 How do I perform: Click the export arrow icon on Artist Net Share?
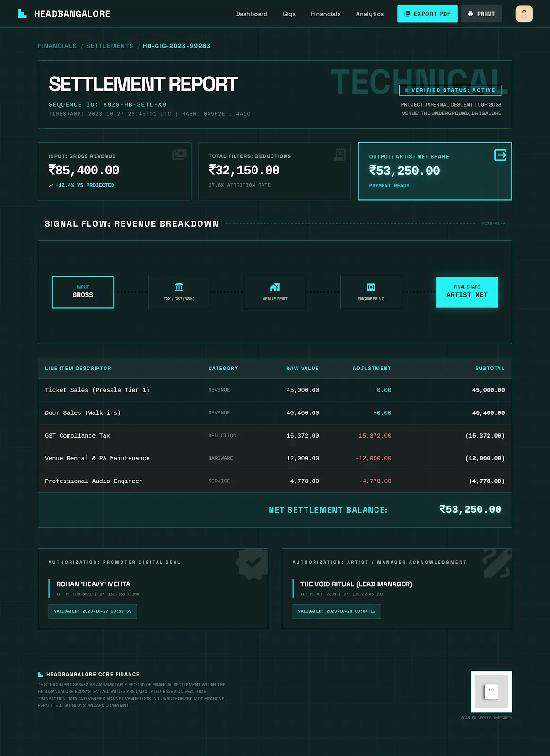tap(500, 155)
